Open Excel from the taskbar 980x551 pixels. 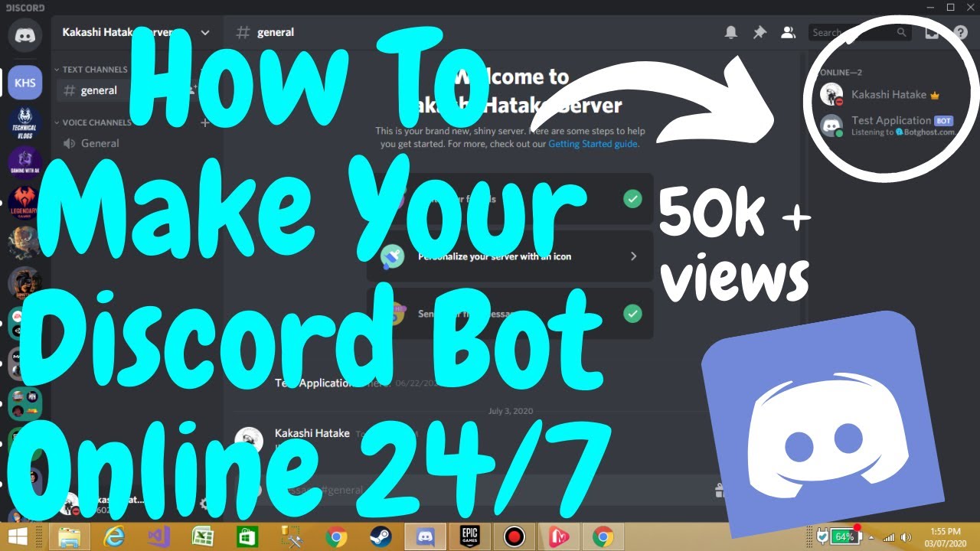click(203, 536)
